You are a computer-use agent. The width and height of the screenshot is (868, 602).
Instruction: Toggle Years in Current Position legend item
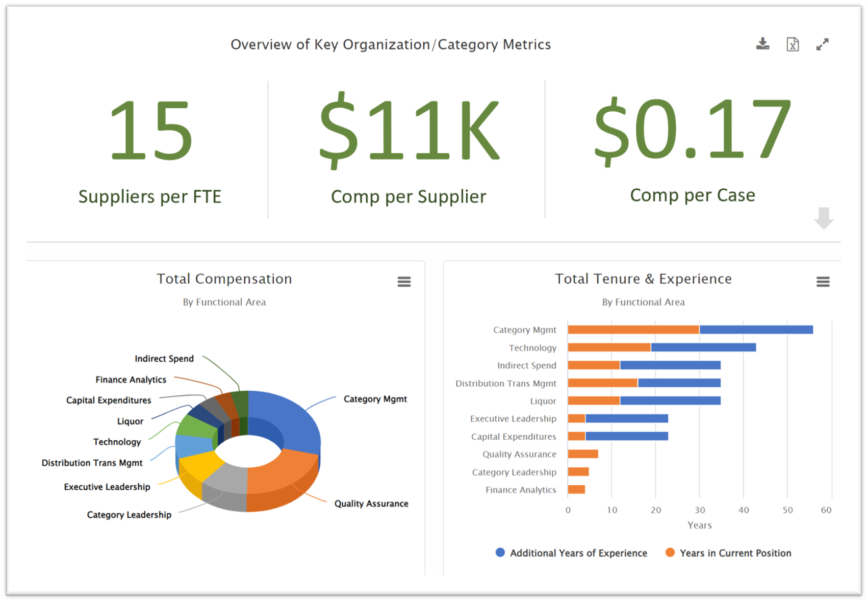coord(728,553)
